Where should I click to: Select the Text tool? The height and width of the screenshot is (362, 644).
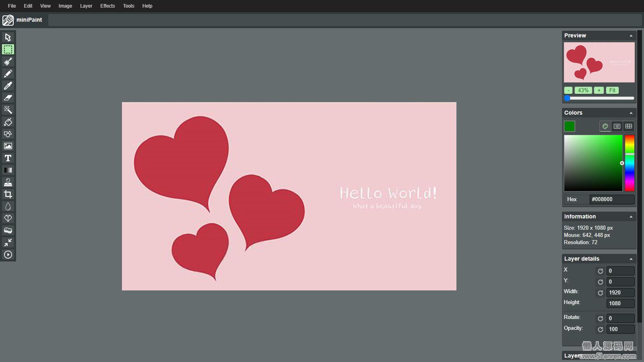click(x=8, y=158)
